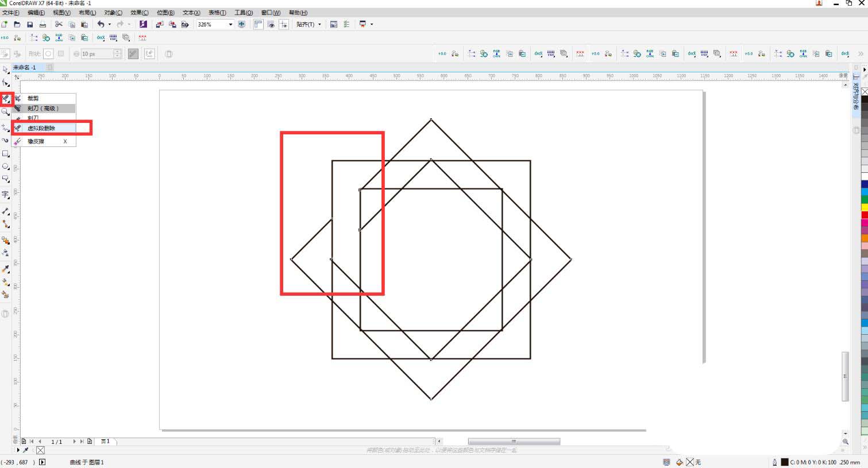The image size is (868, 468).
Task: Open the 文件(F) File menu
Action: (x=10, y=13)
